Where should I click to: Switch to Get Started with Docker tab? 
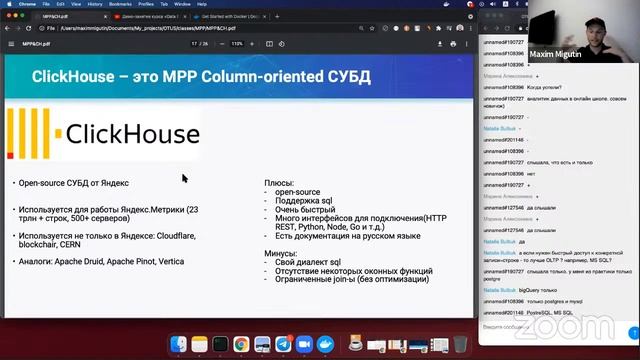click(230, 17)
